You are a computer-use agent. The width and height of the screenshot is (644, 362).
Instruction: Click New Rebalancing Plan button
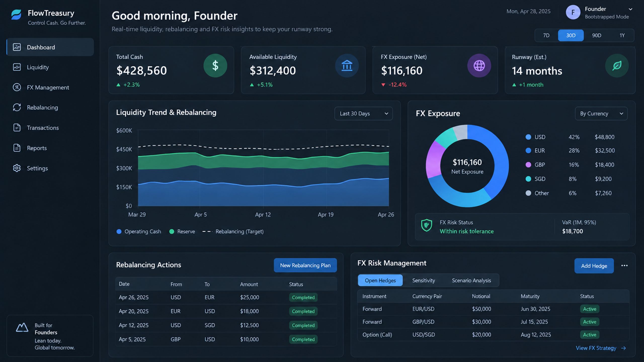305,265
